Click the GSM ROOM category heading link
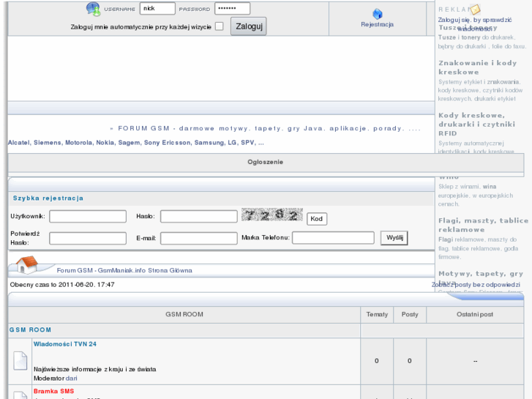 pos(30,329)
